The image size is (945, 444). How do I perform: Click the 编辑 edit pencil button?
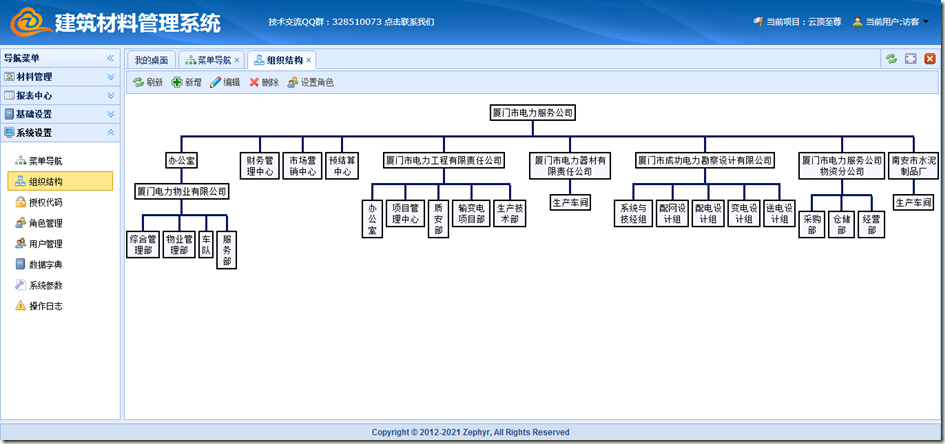point(225,83)
